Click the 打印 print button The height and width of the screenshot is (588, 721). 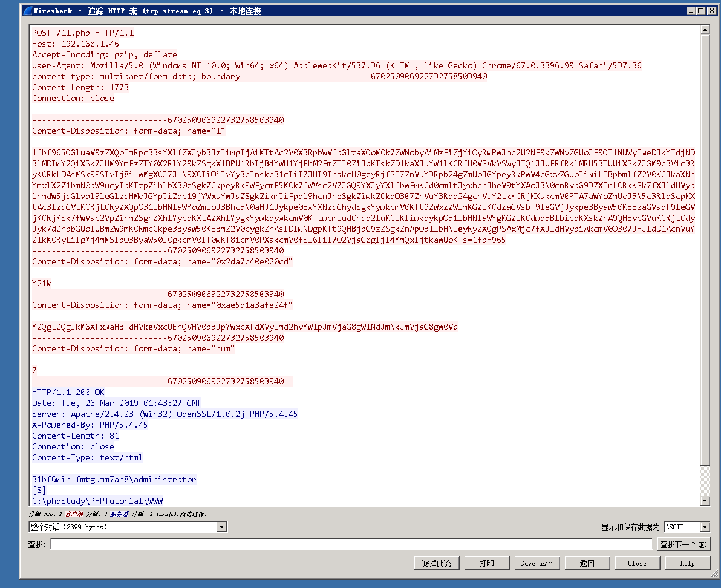pyautogui.click(x=486, y=563)
